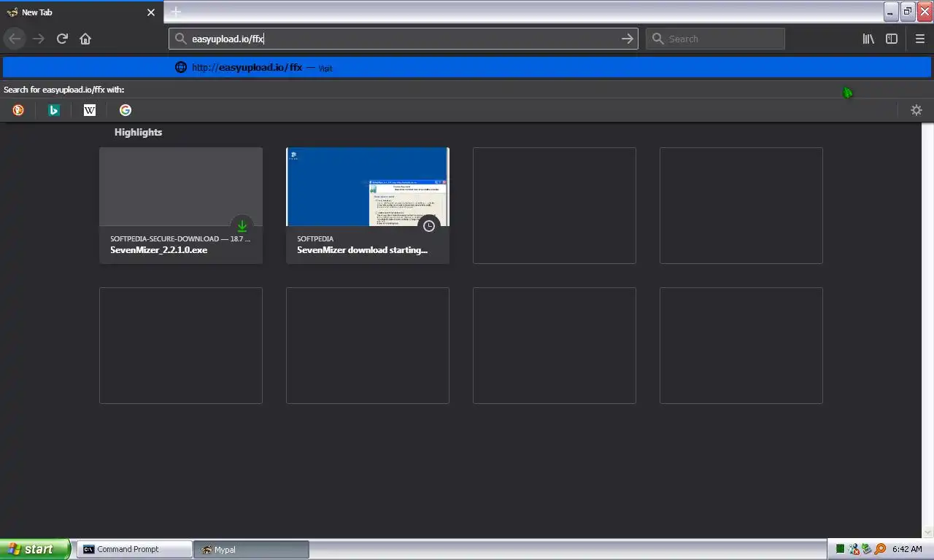Open a new tab with plus
Viewport: 934px width, 560px height.
[176, 12]
